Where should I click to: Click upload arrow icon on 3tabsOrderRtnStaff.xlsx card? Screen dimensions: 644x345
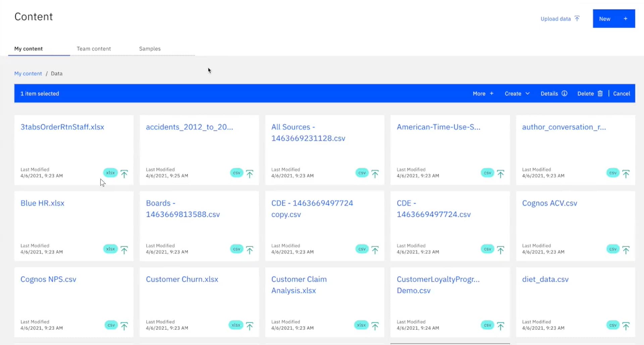click(124, 174)
